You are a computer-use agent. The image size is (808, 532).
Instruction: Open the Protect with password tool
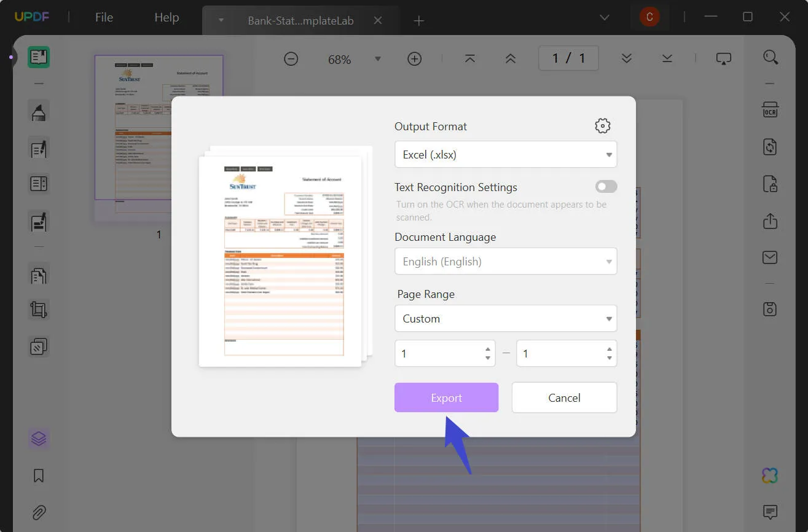tap(770, 184)
